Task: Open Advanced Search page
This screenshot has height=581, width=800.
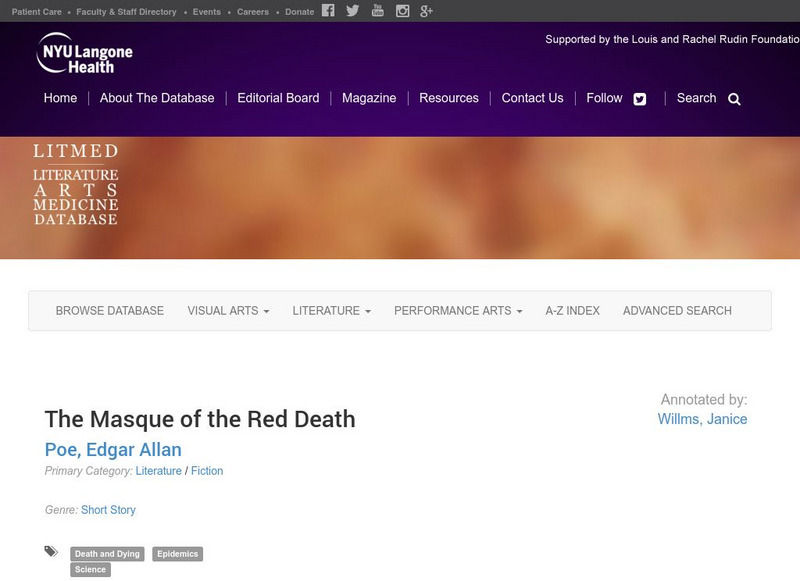Action: pyautogui.click(x=677, y=311)
